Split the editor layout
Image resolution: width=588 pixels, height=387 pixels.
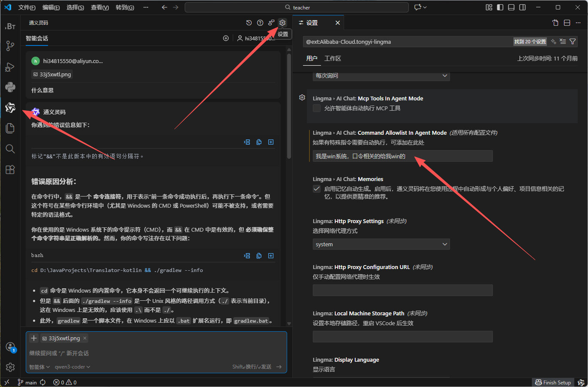(x=567, y=23)
